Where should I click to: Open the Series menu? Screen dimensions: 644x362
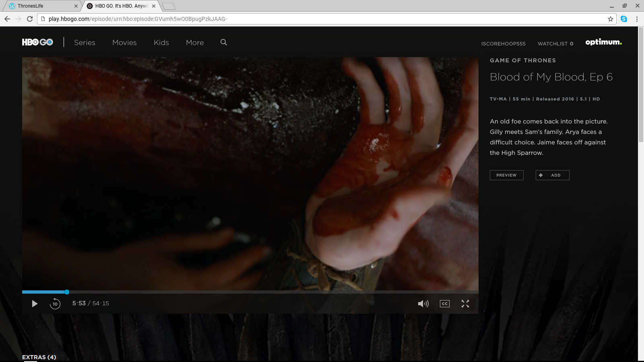(x=85, y=43)
